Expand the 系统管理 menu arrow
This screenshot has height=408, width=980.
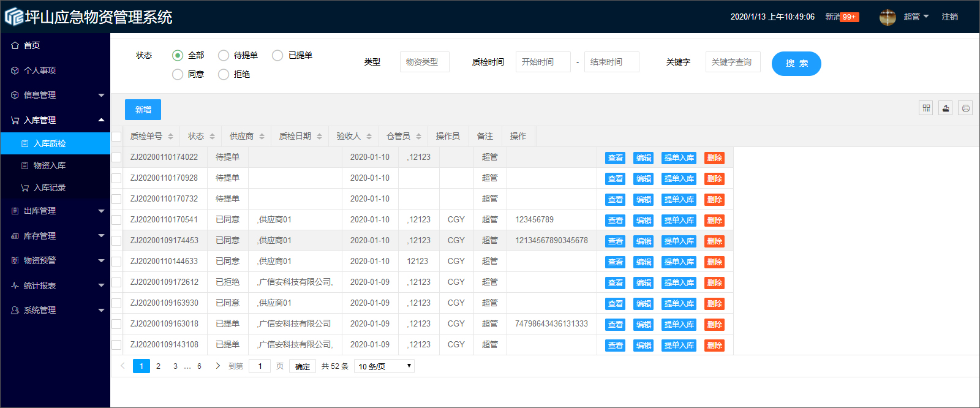(x=101, y=310)
